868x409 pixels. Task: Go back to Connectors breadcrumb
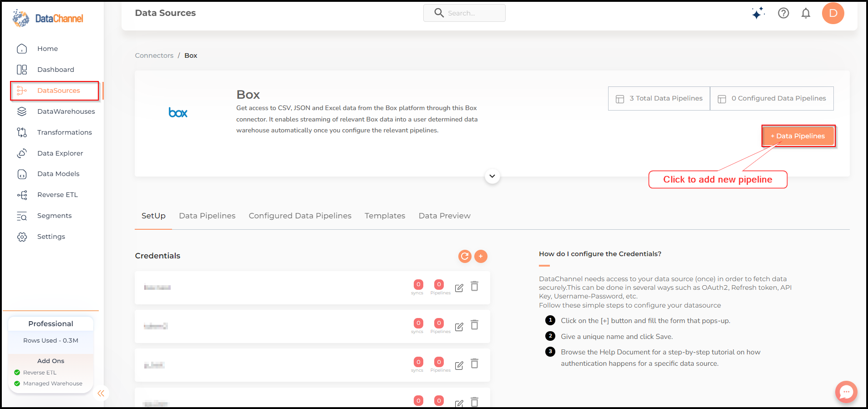tap(154, 56)
